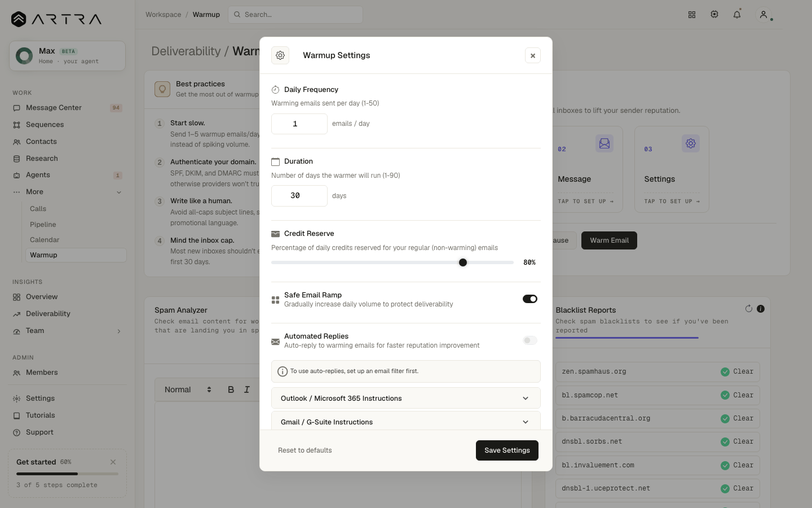Open the Max agent card
The width and height of the screenshot is (812, 508).
point(67,56)
